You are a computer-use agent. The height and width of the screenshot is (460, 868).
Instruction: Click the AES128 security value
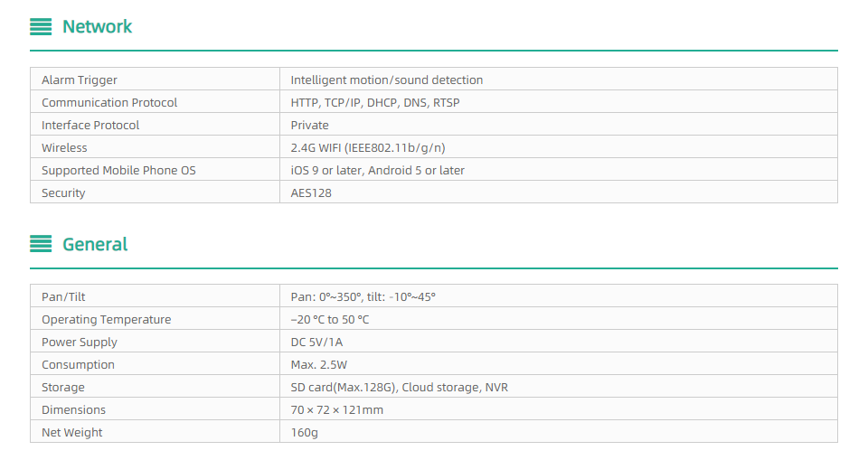[x=311, y=193]
